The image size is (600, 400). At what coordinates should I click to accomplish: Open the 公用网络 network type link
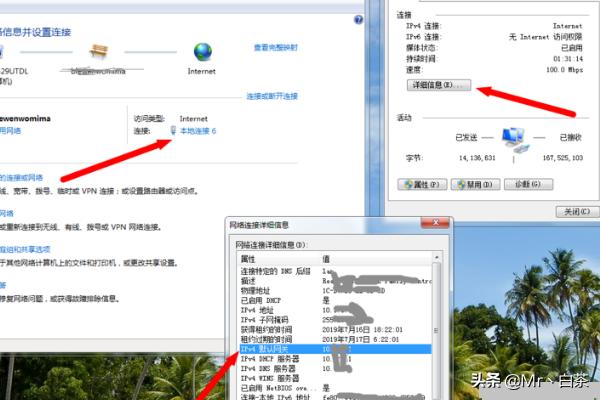10,131
